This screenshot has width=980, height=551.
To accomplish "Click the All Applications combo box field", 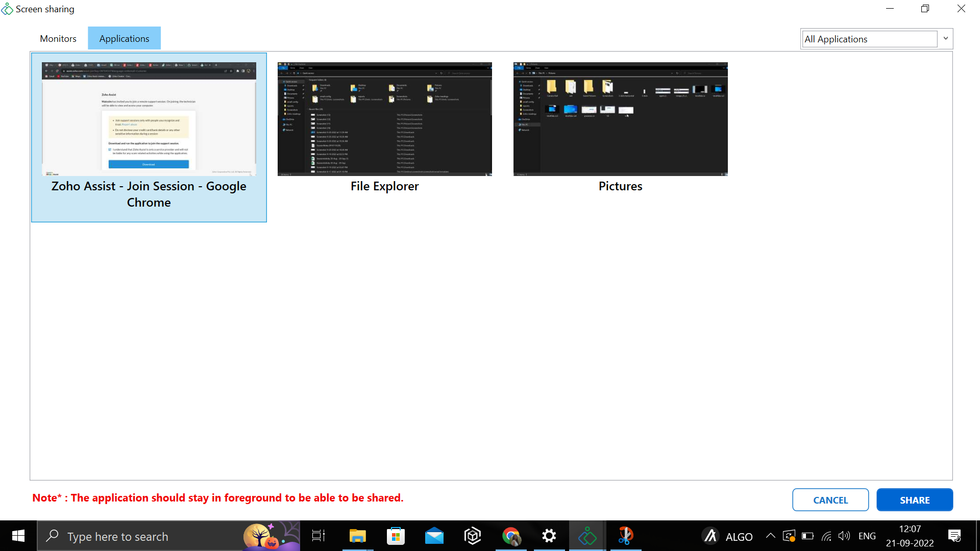I will [x=869, y=39].
